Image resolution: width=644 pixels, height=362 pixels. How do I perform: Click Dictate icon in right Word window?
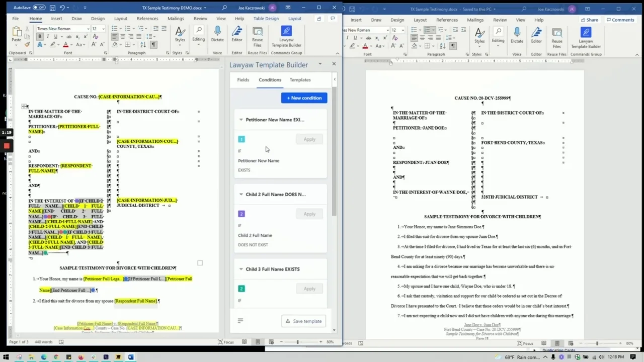click(x=517, y=35)
